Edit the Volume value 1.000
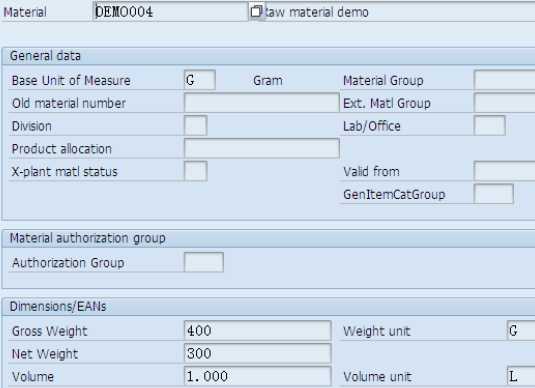 [x=258, y=376]
